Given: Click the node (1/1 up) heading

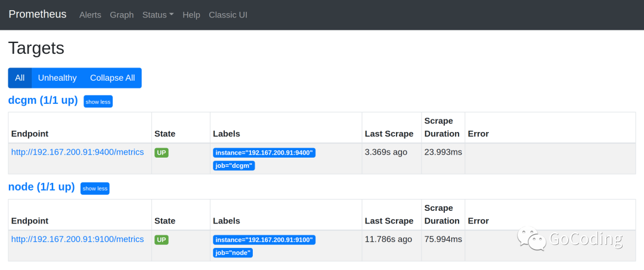Looking at the screenshot, I should (41, 187).
